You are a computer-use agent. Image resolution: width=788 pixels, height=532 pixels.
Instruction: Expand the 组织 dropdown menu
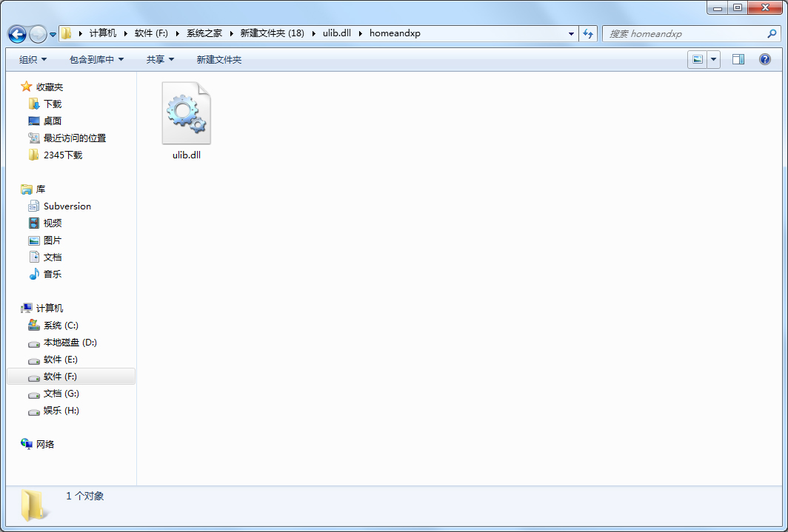coord(33,60)
